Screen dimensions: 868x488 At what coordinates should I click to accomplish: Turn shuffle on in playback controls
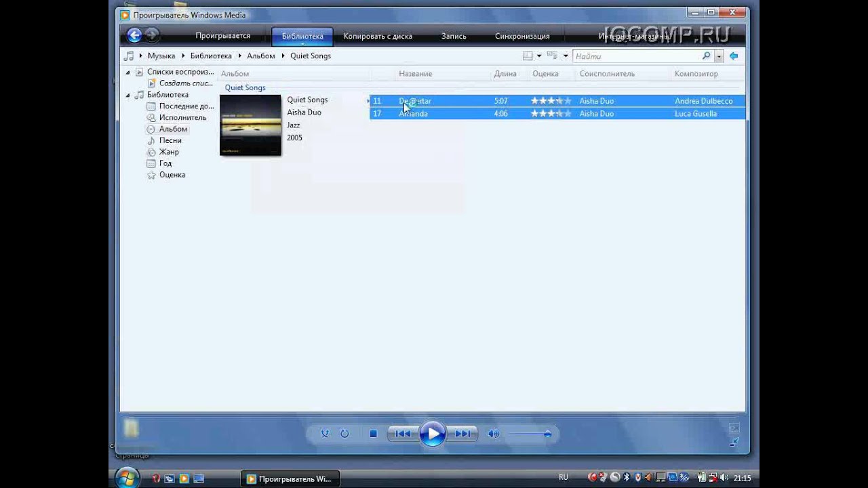click(x=325, y=434)
